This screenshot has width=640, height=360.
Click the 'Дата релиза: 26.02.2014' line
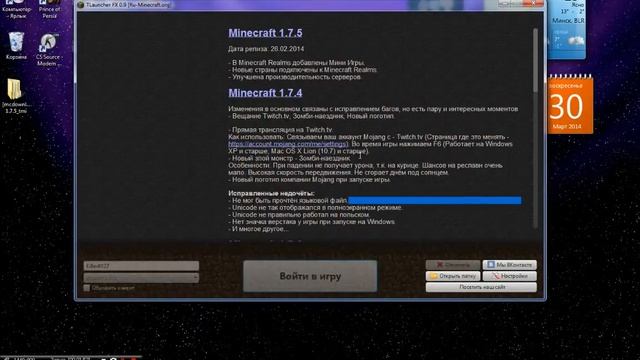click(x=266, y=49)
